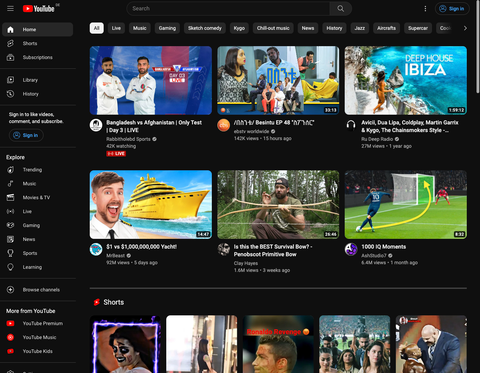The height and width of the screenshot is (373, 480).
Task: Open the hamburger guide menu
Action: [10, 9]
